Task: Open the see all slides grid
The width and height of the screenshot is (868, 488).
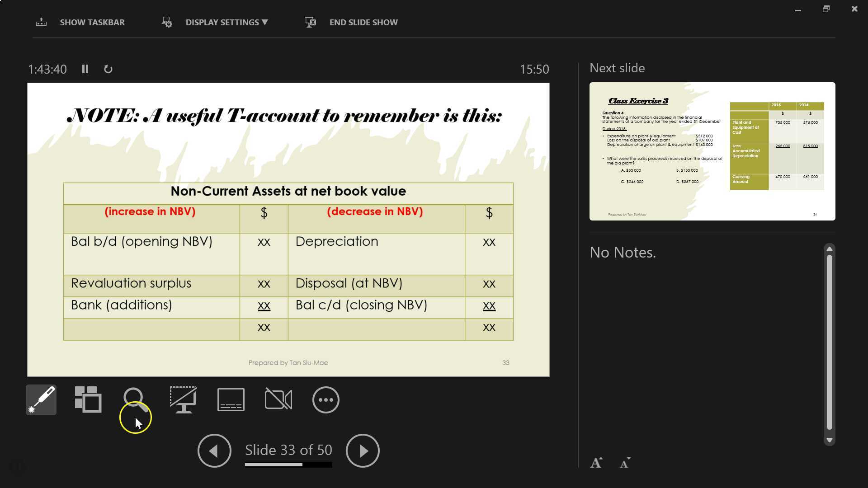Action: tap(88, 400)
